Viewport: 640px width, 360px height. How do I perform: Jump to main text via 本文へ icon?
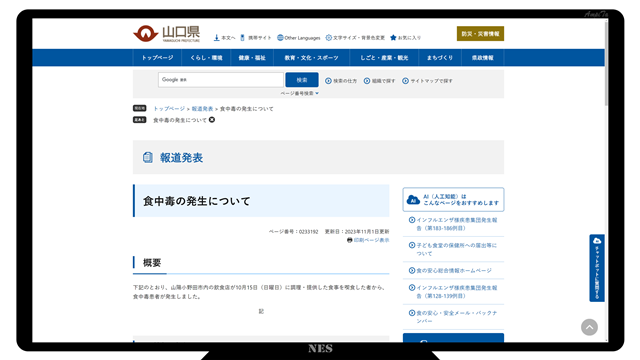(224, 38)
